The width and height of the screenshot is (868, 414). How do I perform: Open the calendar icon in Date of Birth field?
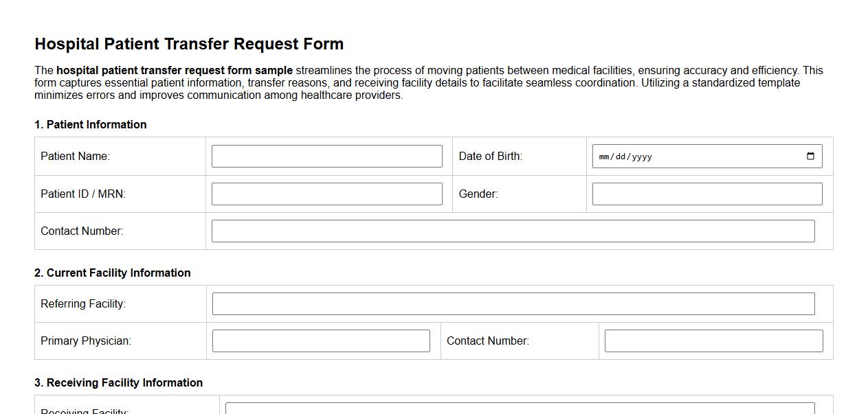pos(811,156)
